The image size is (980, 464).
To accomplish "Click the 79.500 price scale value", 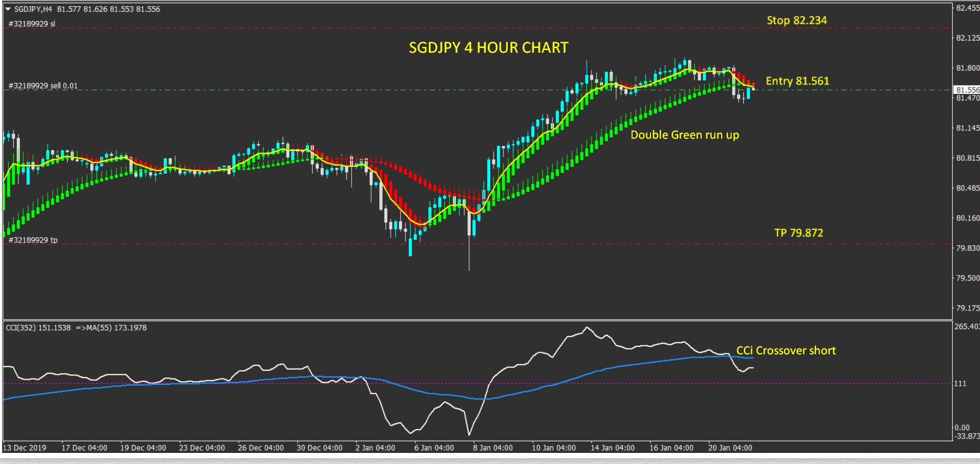I will click(x=967, y=278).
